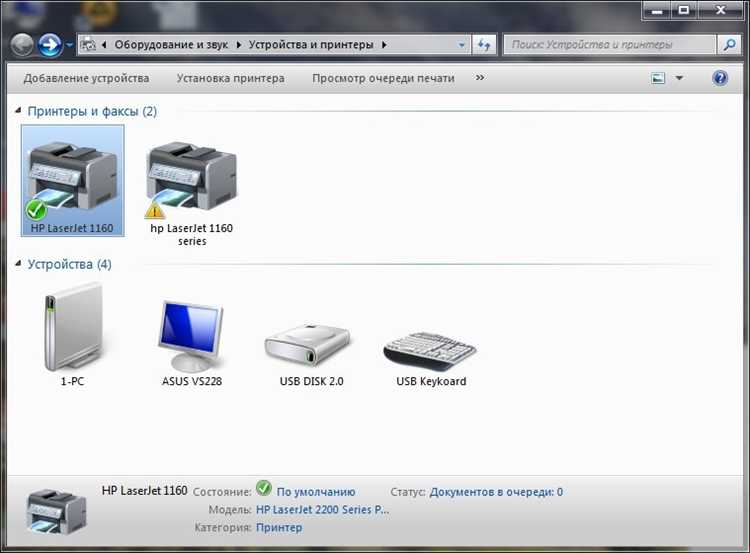Viewport: 750px width, 553px height.
Task: Go forward with the blue arrow button
Action: pos(50,45)
